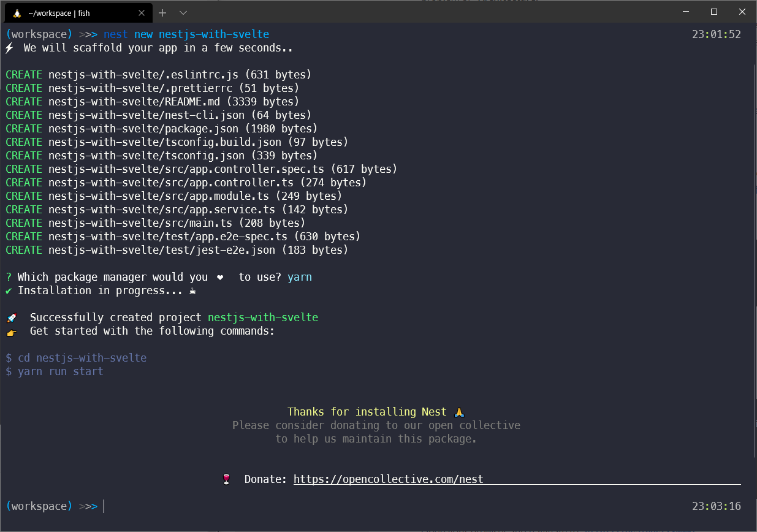Viewport: 757px width, 532px height.
Task: Click the nest-cli.json (64 bytes) line
Action: [x=159, y=115]
